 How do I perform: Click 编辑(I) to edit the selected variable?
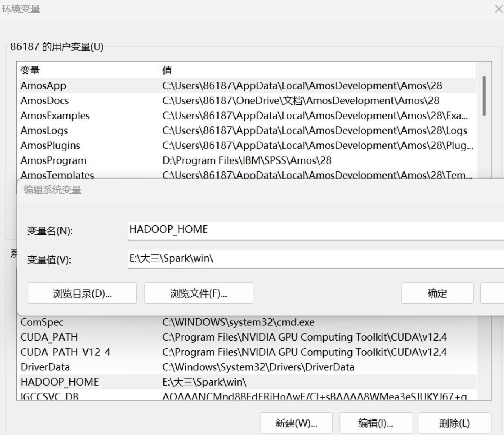tap(376, 423)
